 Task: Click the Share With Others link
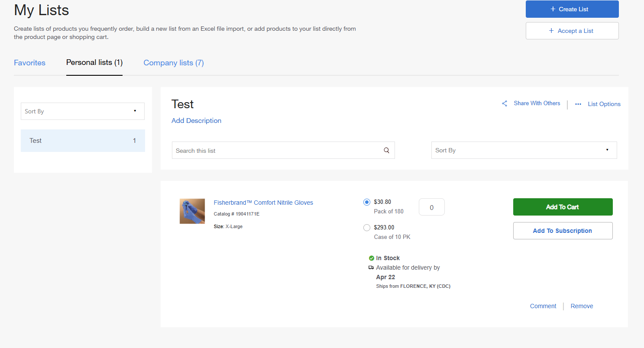pyautogui.click(x=537, y=103)
